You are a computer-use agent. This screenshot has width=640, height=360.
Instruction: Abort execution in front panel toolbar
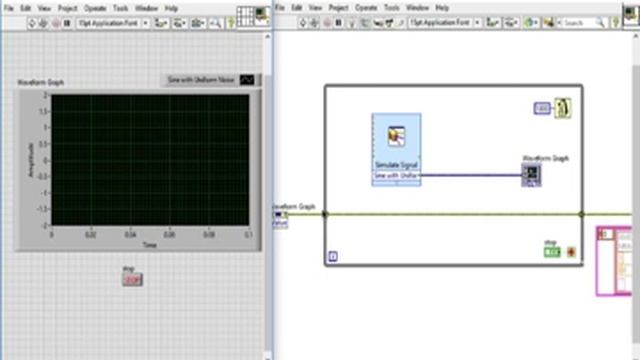[56, 23]
